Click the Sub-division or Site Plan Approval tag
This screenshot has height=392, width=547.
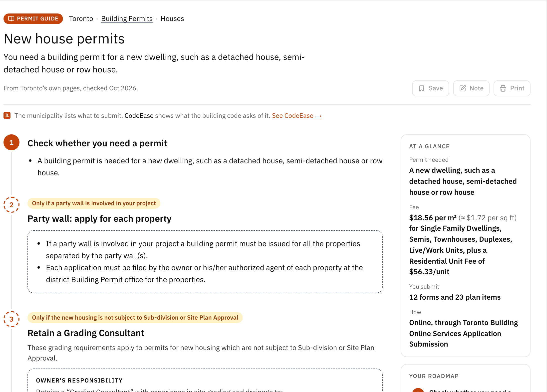pyautogui.click(x=135, y=318)
